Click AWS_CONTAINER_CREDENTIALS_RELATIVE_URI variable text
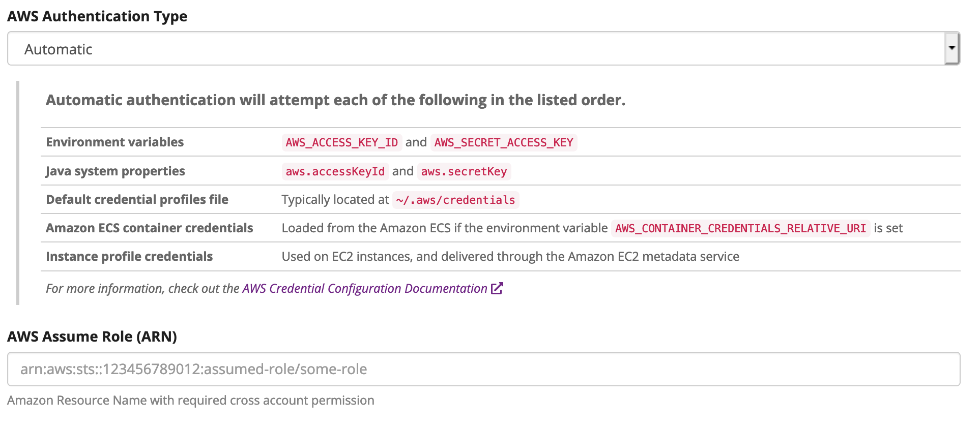The image size is (980, 428). coord(740,228)
